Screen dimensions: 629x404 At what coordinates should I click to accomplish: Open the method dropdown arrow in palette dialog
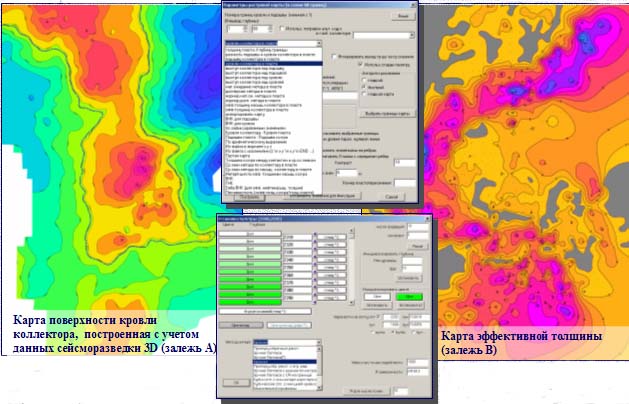coord(319,342)
